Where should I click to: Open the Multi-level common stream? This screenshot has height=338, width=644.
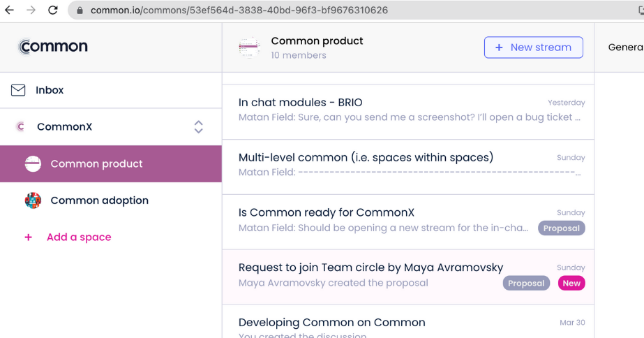(x=408, y=167)
